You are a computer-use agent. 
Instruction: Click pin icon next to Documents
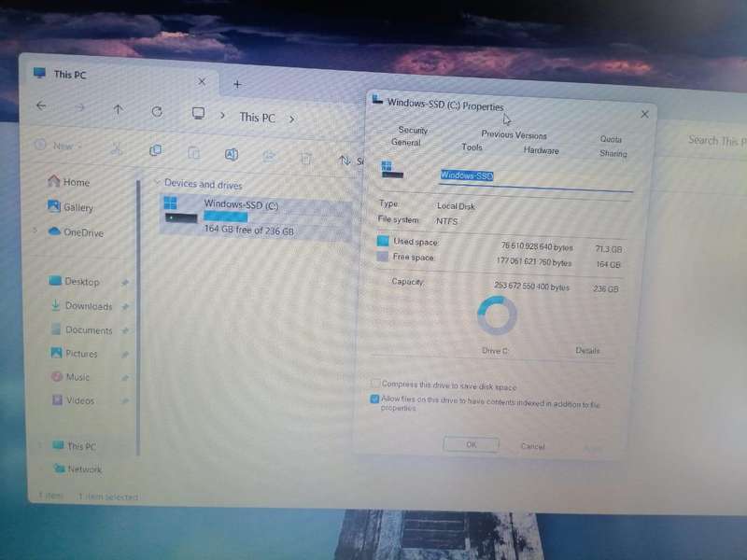125,331
